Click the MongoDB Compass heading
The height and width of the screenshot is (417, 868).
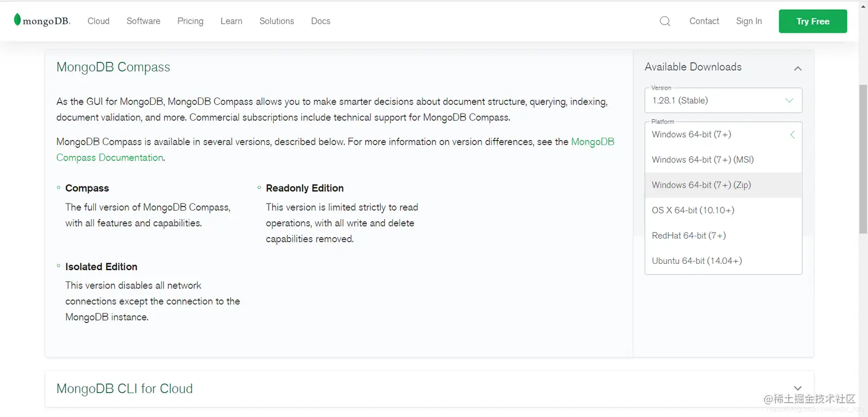[x=113, y=67]
